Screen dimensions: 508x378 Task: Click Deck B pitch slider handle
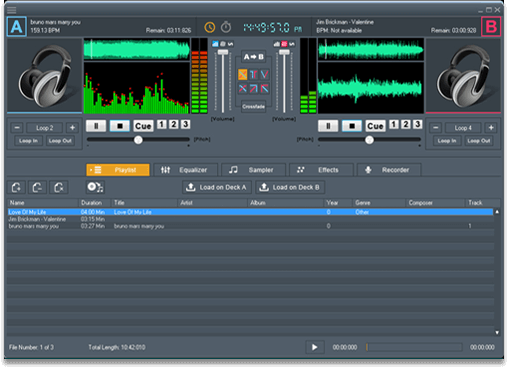[x=369, y=140]
